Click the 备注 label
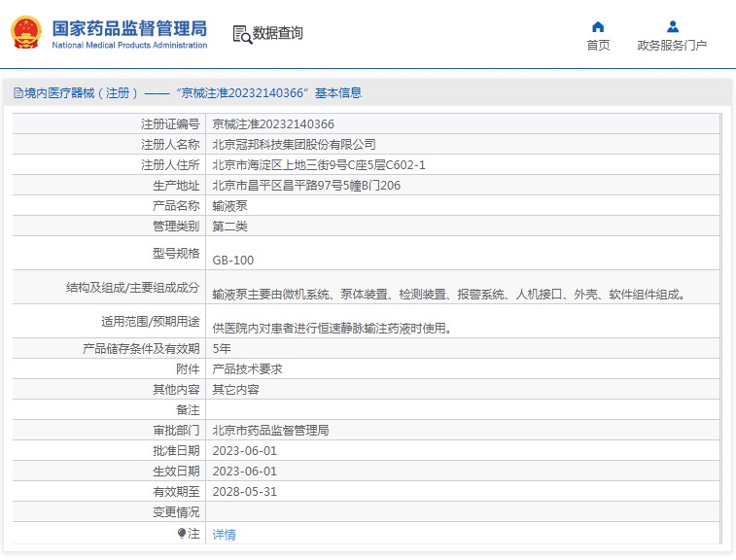 pos(188,409)
